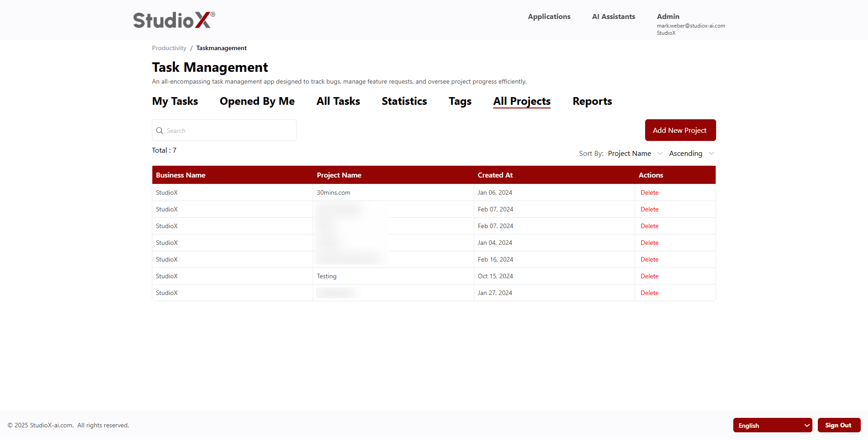Select the My Tasks tab
This screenshot has height=440, width=868.
tap(175, 101)
